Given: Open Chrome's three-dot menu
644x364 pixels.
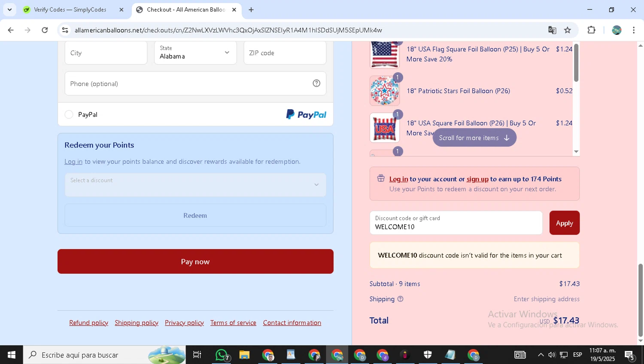Looking at the screenshot, I should click(x=634, y=30).
